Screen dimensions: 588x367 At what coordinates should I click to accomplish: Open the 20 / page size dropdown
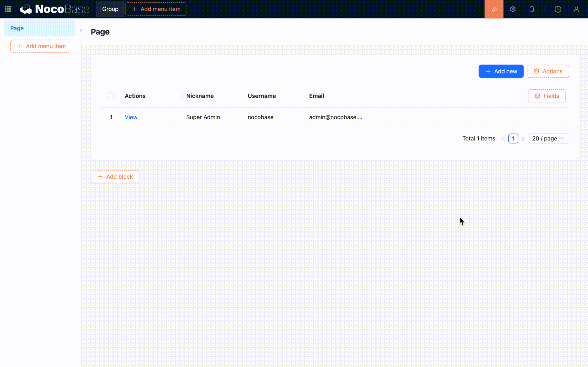pyautogui.click(x=549, y=138)
